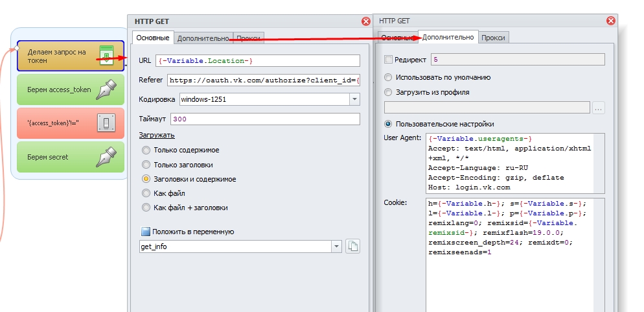Close the left HTTP GET window
The image size is (644, 312).
366,21
